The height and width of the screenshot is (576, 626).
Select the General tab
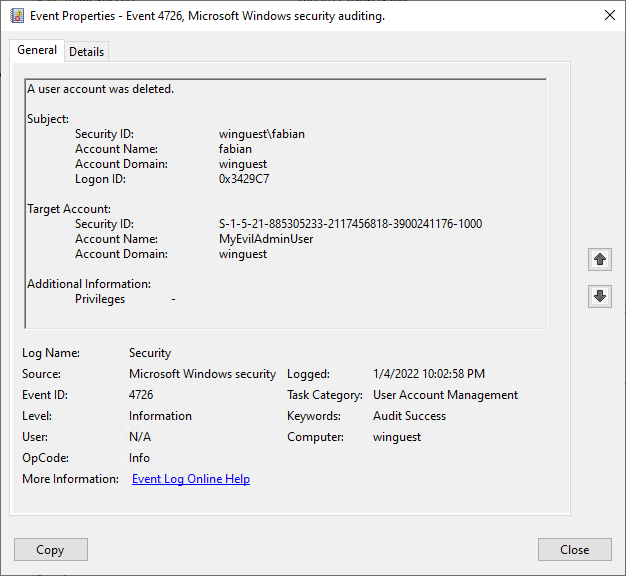tap(37, 51)
